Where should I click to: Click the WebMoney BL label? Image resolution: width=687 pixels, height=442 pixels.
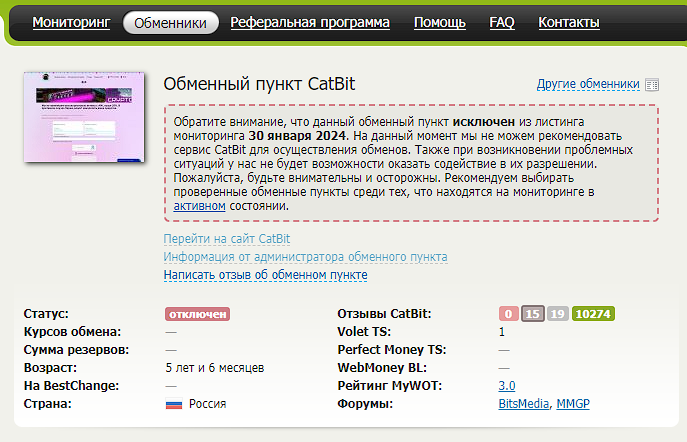[382, 368]
